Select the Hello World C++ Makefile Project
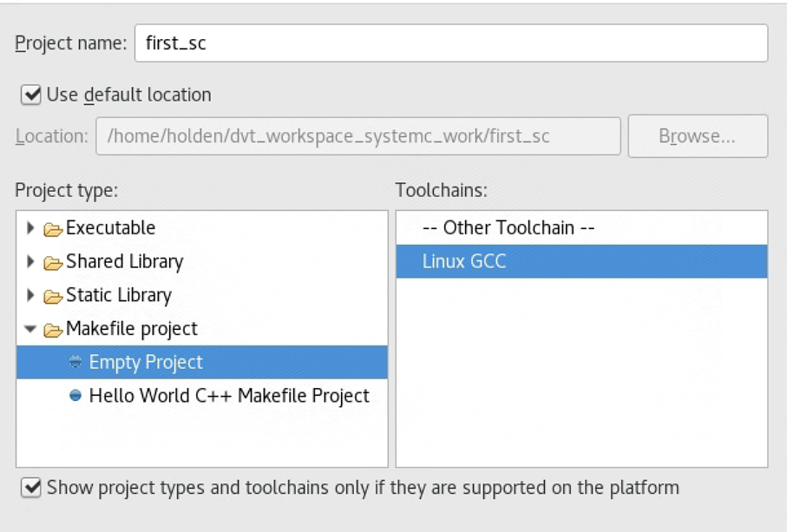787x532 pixels. [230, 396]
